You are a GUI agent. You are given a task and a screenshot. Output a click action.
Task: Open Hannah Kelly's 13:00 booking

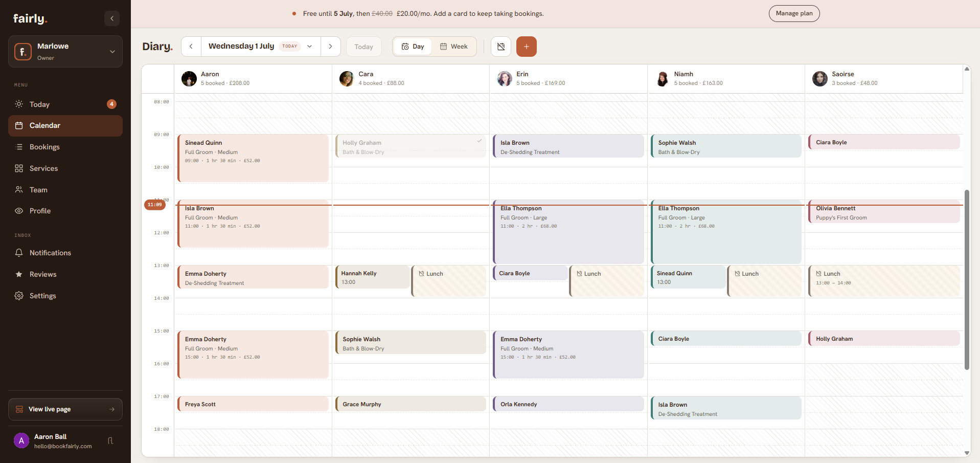(372, 277)
